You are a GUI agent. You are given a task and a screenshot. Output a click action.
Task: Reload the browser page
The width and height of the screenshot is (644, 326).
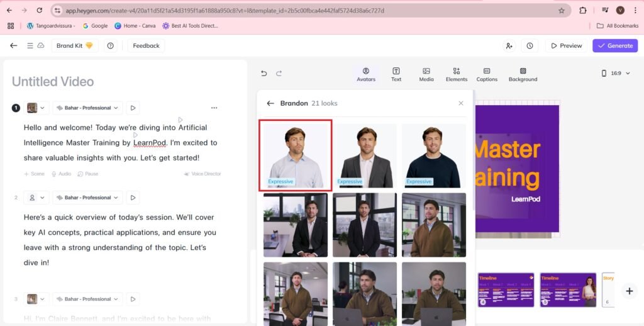pyautogui.click(x=40, y=10)
